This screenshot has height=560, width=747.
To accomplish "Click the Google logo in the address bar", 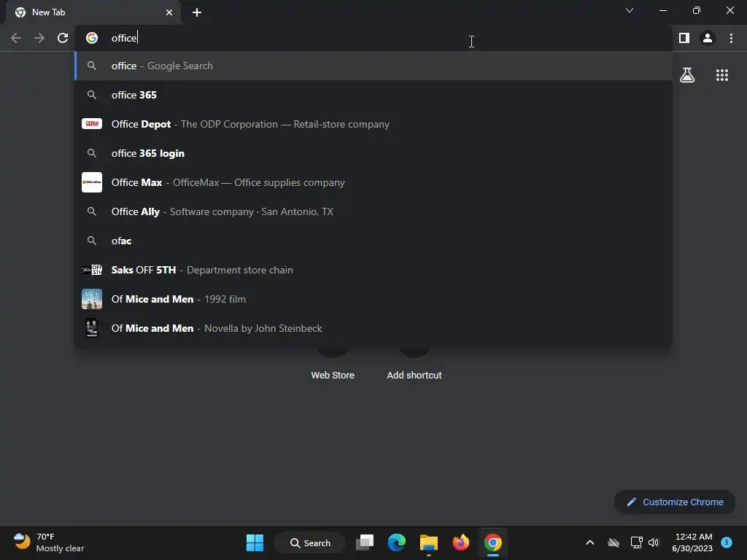I will 92,38.
